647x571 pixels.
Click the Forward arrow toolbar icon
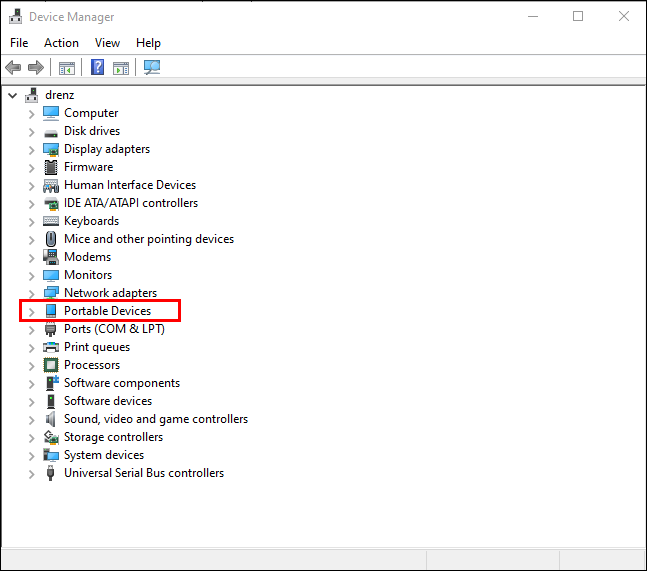(x=36, y=67)
